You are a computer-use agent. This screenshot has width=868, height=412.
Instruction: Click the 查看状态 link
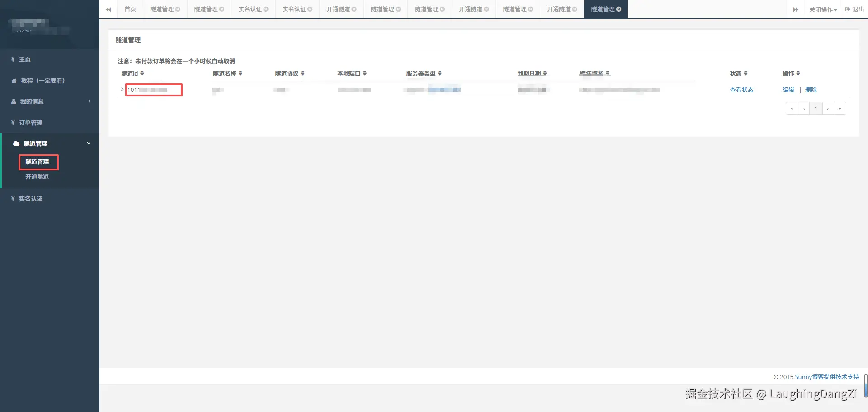741,90
